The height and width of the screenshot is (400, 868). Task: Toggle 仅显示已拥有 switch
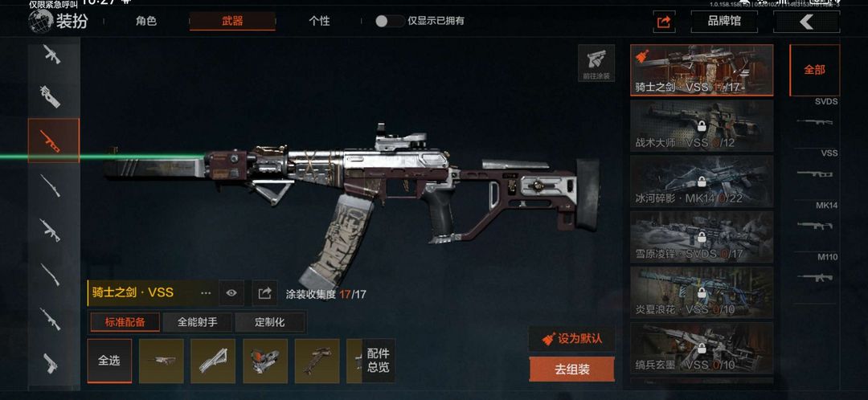tap(389, 21)
